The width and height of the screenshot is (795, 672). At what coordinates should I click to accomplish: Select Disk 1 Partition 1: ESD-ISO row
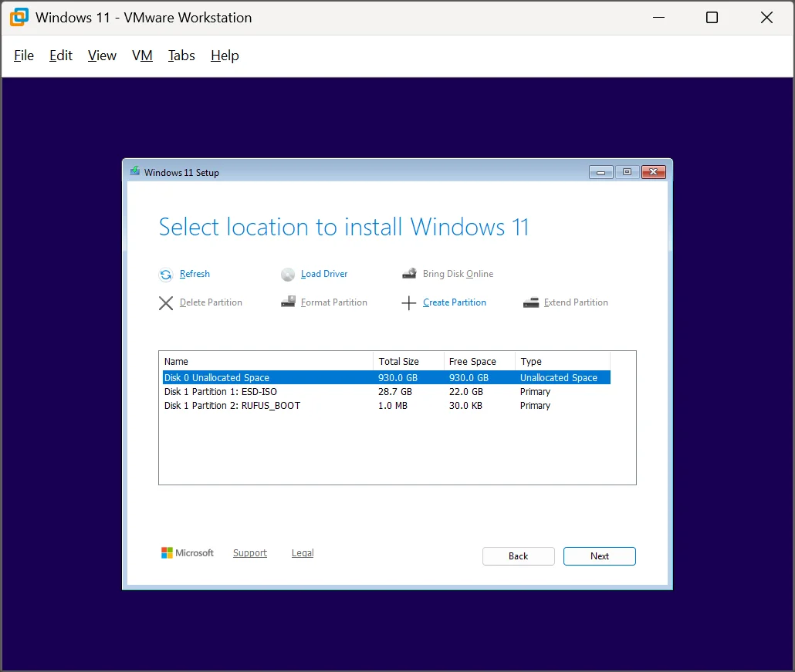(x=387, y=392)
